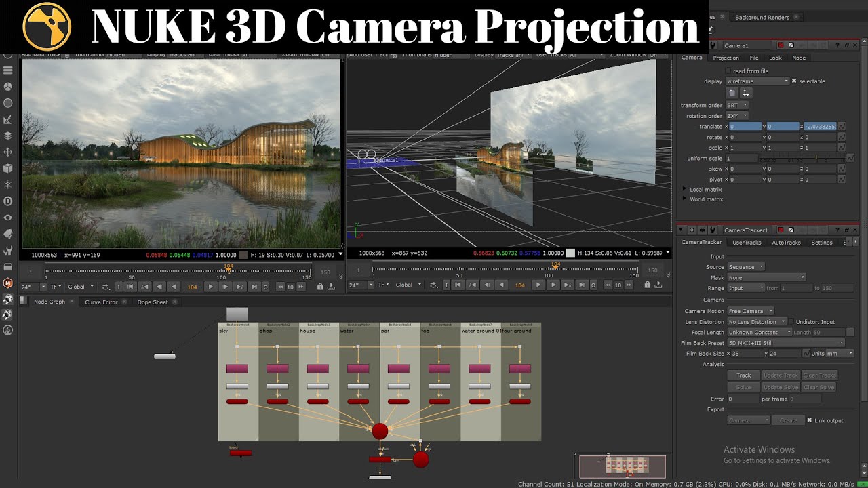
Task: Click the axis snap icon below display dropdown
Action: (x=745, y=93)
